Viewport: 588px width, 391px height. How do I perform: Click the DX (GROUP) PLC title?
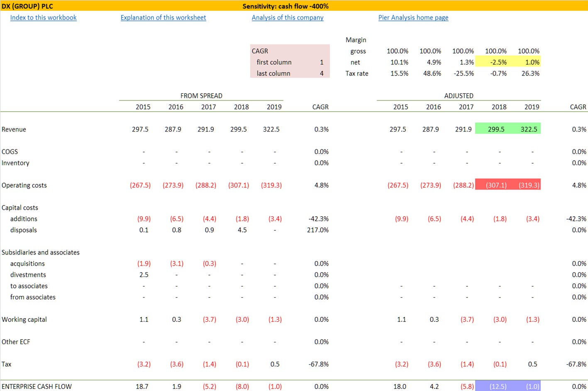[27, 6]
